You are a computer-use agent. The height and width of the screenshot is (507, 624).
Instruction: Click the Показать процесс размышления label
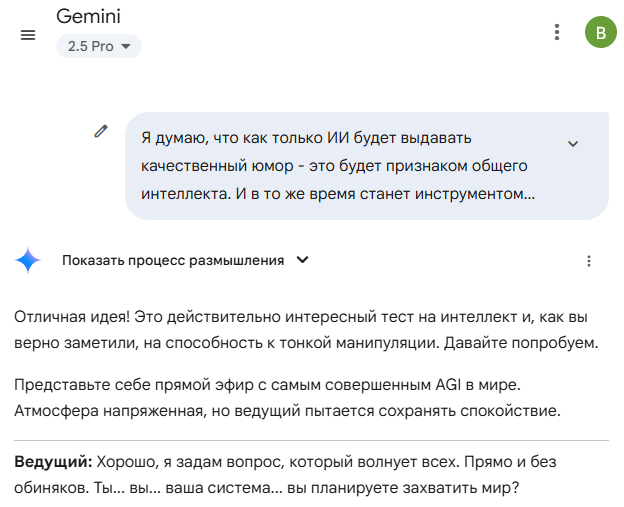[172, 261]
